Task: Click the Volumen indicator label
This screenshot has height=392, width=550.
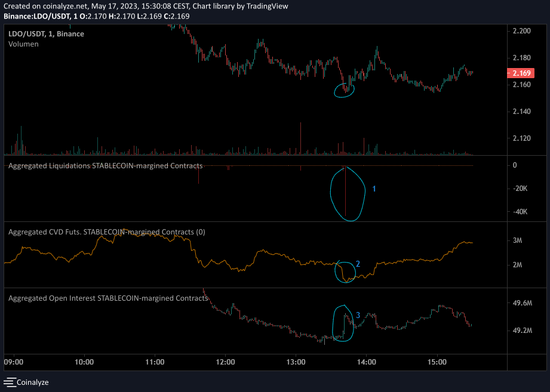Action: [x=23, y=44]
